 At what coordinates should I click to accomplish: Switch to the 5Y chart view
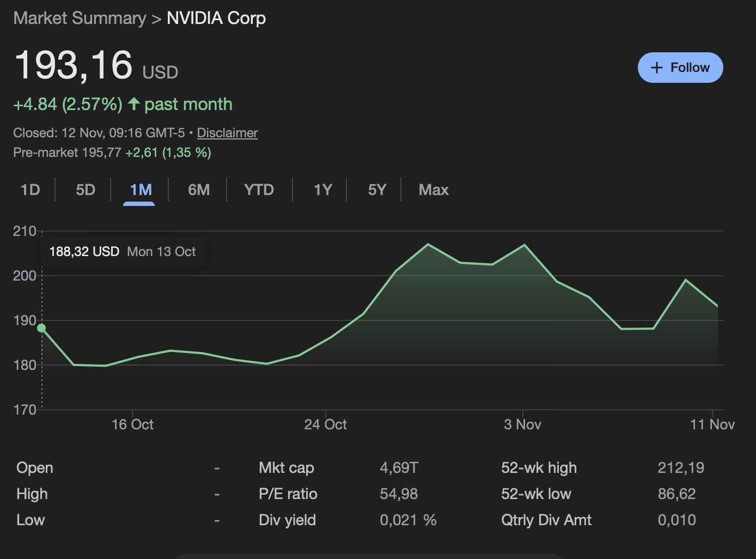point(377,190)
